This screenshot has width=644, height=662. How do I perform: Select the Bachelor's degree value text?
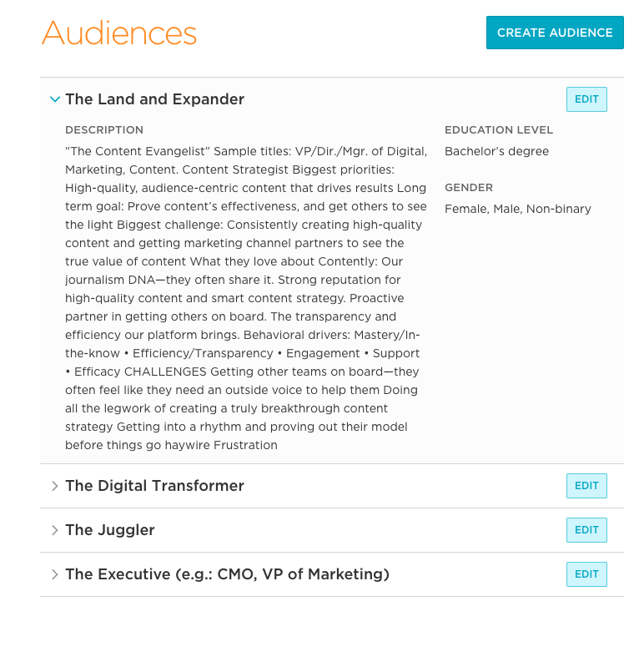click(x=496, y=152)
